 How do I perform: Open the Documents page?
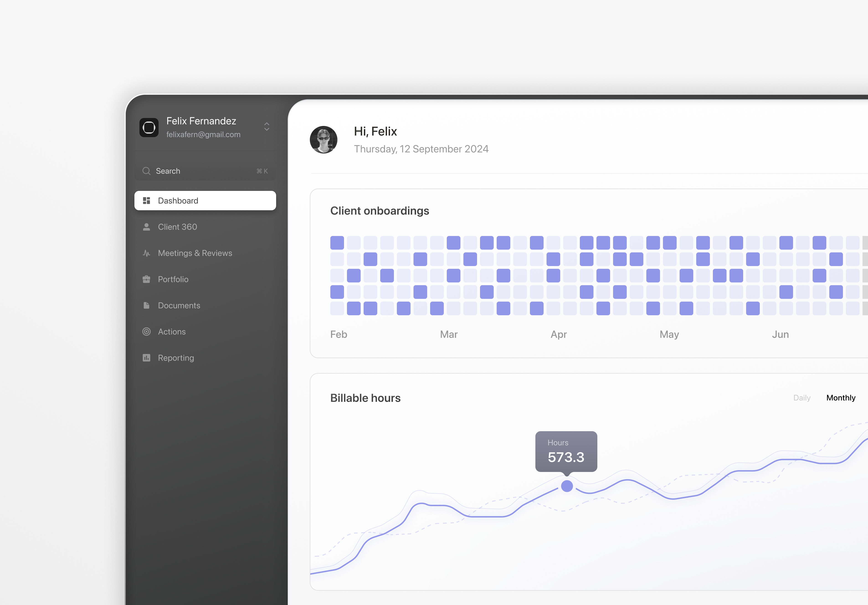point(179,305)
